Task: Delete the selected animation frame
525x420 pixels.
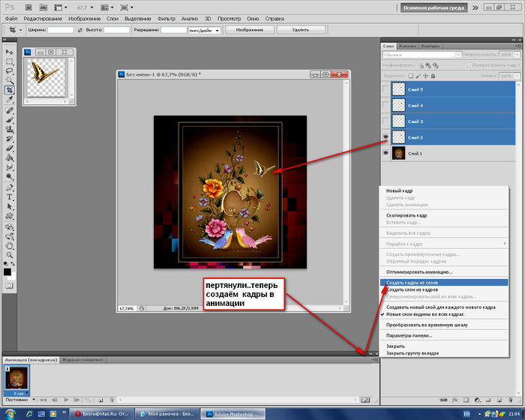Action: [112, 400]
